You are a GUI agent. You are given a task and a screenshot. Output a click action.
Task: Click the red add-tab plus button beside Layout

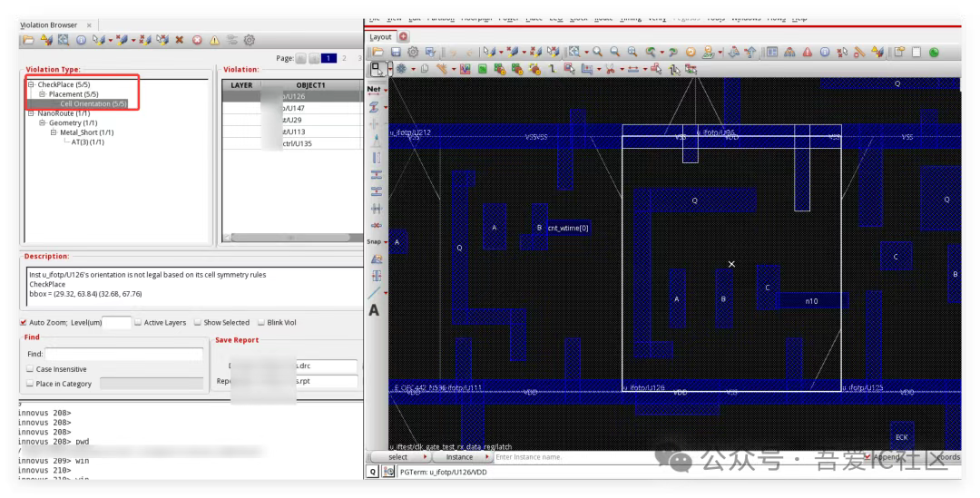click(x=404, y=37)
